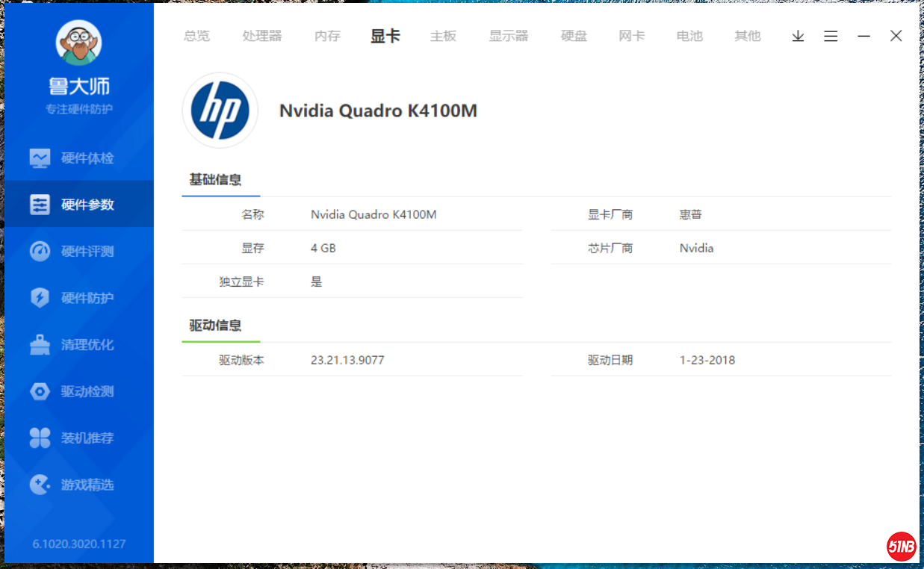Click the 硬件参数 list icon
The height and width of the screenshot is (569, 924).
[x=40, y=205]
